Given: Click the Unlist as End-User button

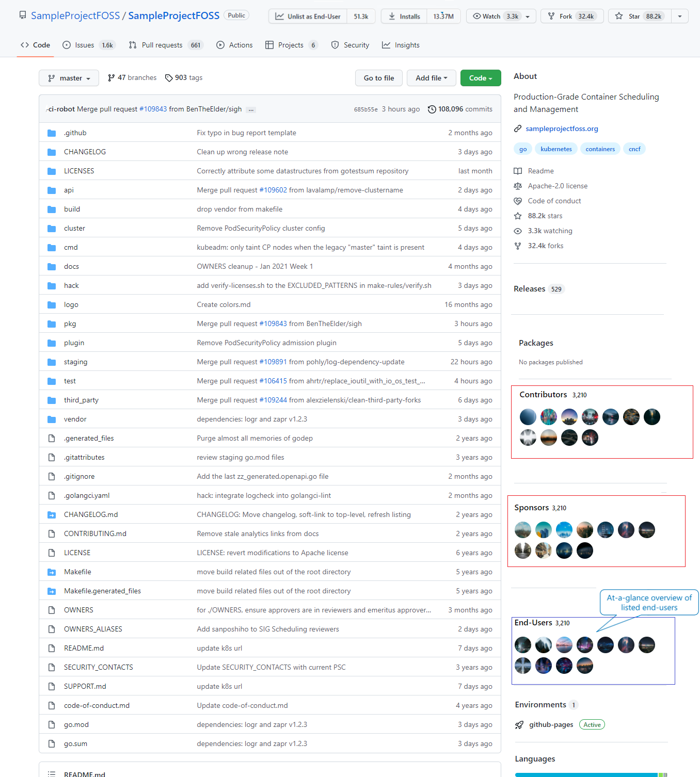Looking at the screenshot, I should (x=308, y=17).
